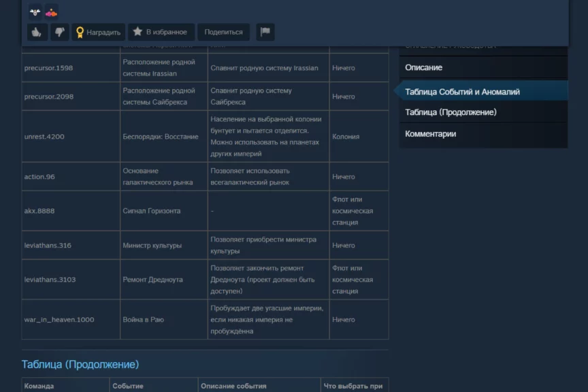Viewport: 588px width, 392px height.
Task: Click the Министр культуры event cell
Action: [152, 246]
